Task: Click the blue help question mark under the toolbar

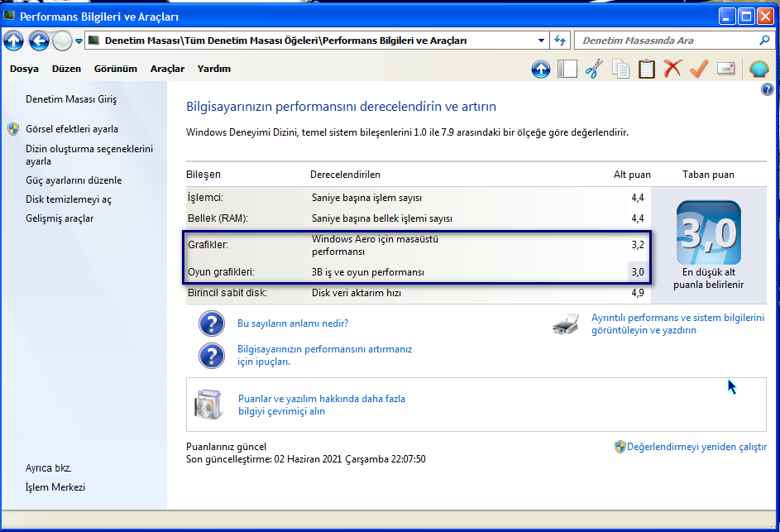Action: [x=767, y=89]
